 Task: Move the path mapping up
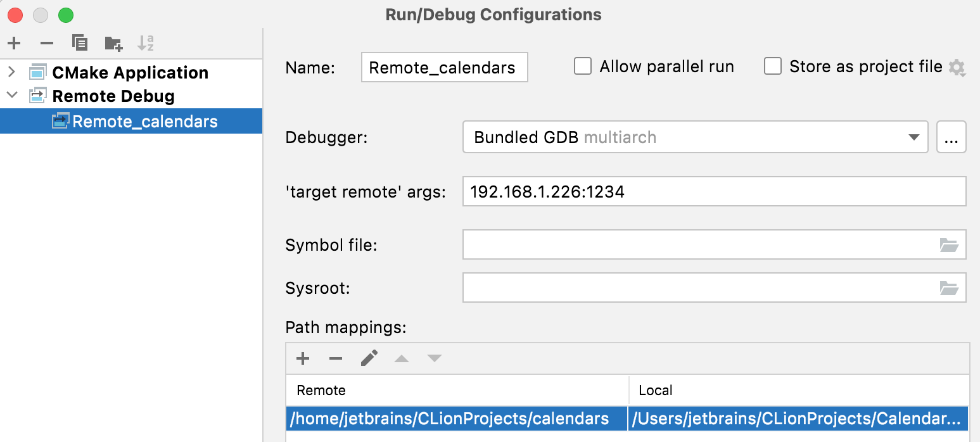402,358
